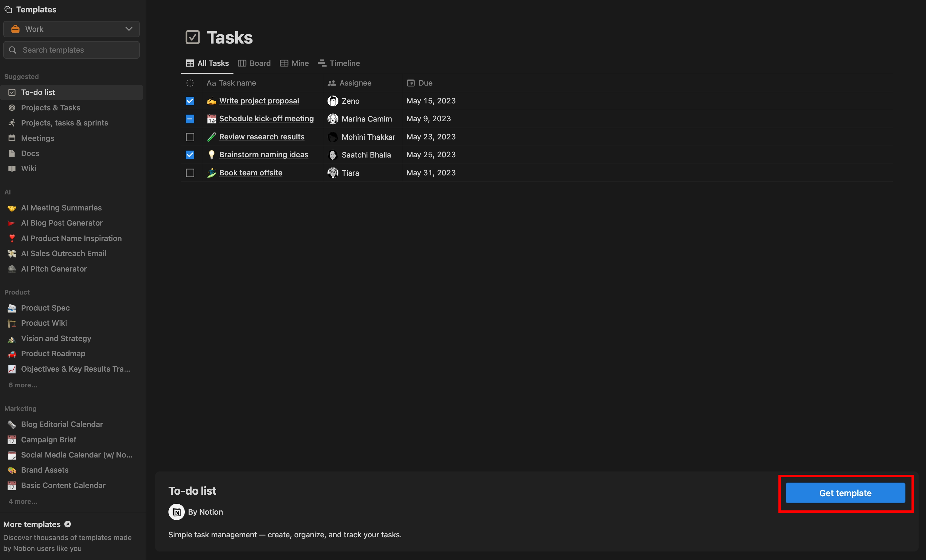Viewport: 926px width, 560px height.
Task: Open Brainstorm naming ideas task link
Action: point(263,155)
